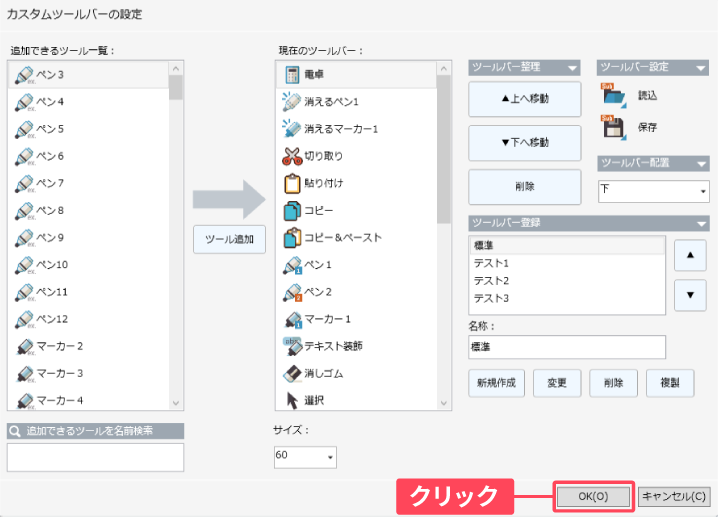Screen dimensions: 718x517
Task: Select the ペン4 pen icon
Action: pos(24,102)
